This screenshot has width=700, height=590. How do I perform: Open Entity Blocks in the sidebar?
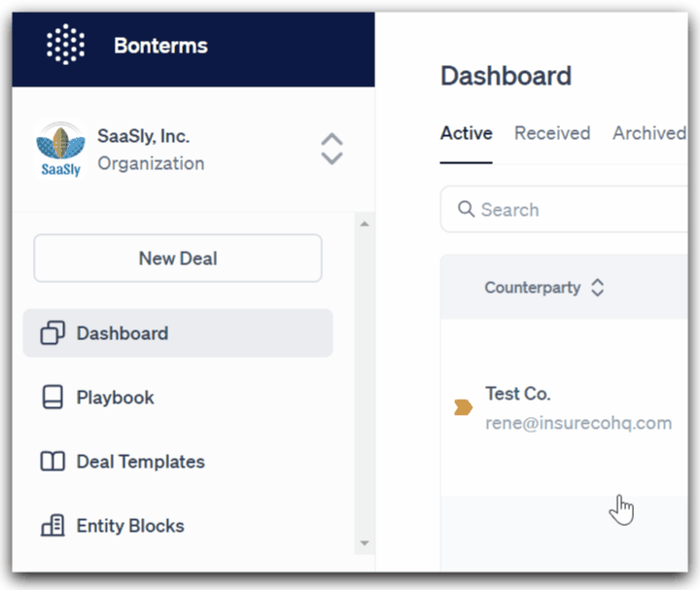pos(178,526)
